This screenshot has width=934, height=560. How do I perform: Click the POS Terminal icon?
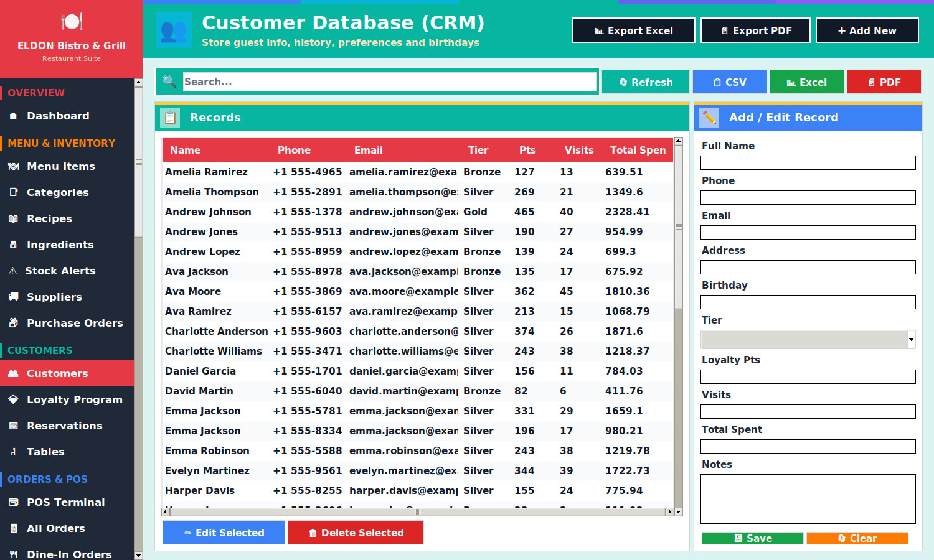pyautogui.click(x=13, y=502)
